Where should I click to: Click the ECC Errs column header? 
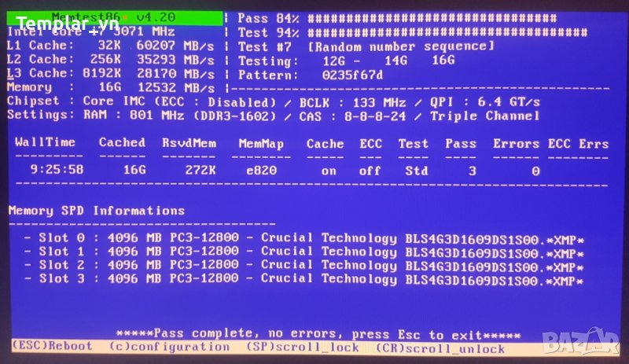click(x=578, y=144)
